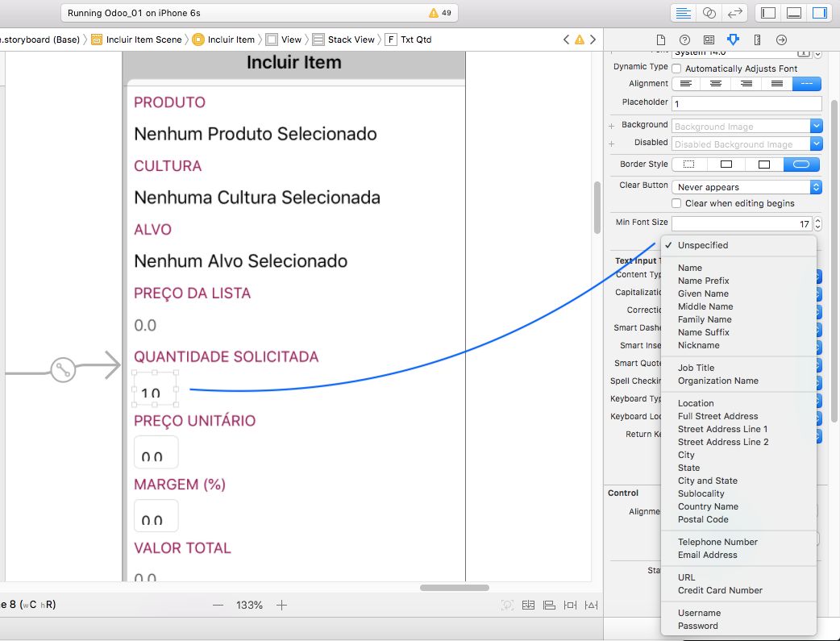Open the Quick Help inspector

pyautogui.click(x=684, y=40)
